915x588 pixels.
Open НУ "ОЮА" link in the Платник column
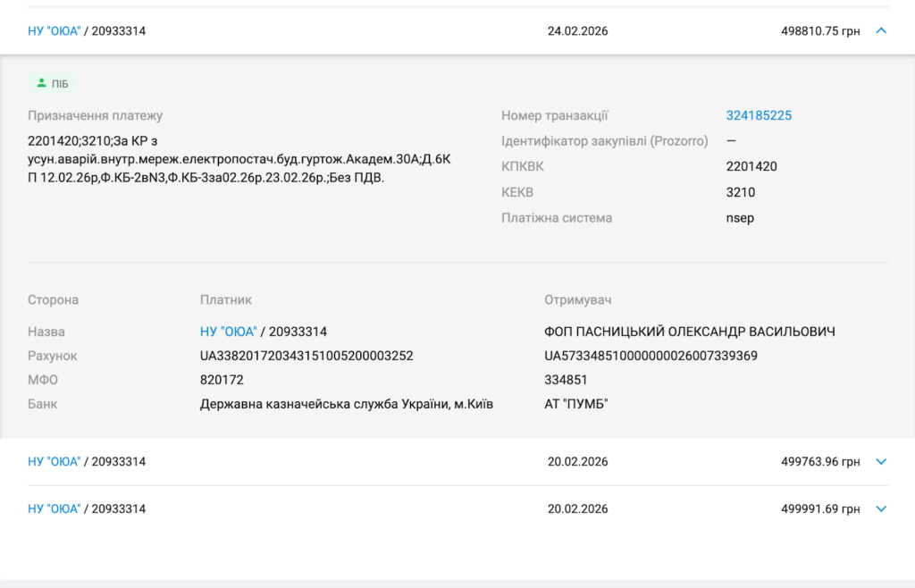tap(228, 332)
